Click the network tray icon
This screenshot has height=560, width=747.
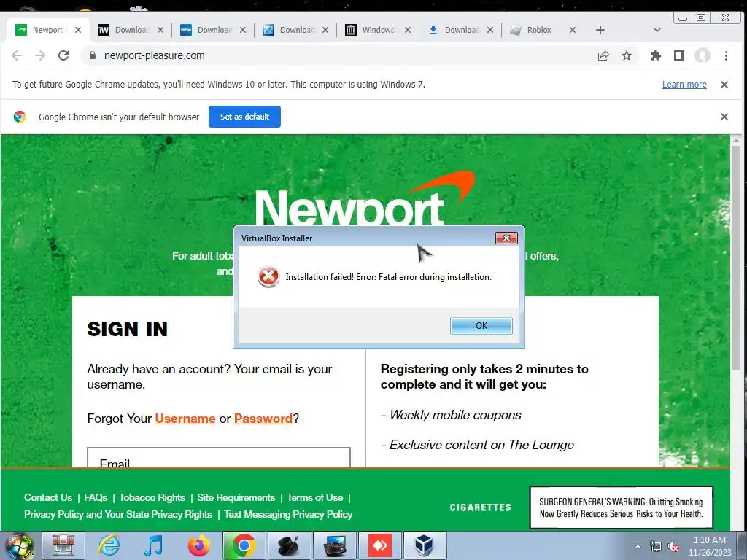656,547
